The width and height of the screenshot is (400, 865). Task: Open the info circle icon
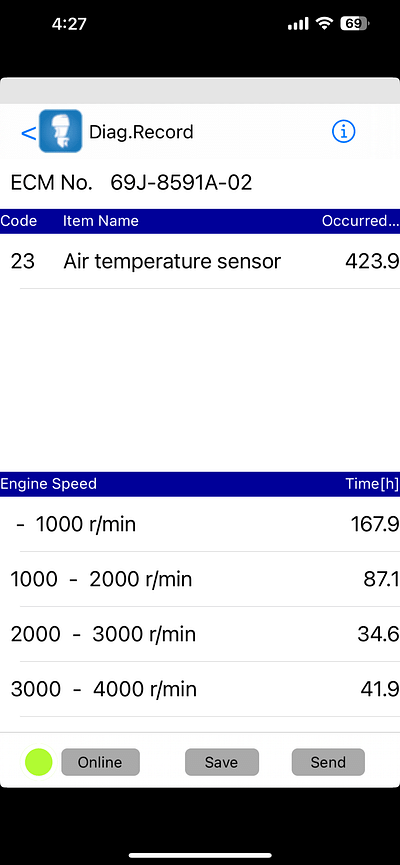pyautogui.click(x=343, y=131)
